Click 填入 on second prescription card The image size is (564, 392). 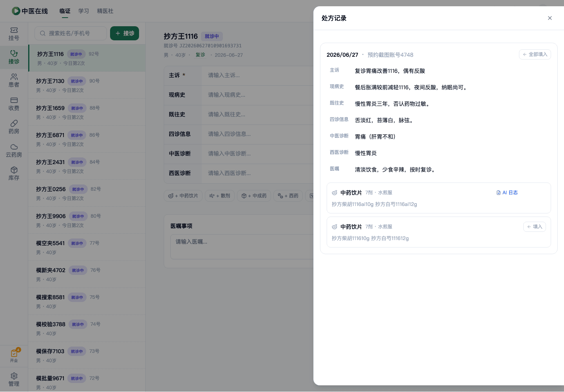coord(535,227)
